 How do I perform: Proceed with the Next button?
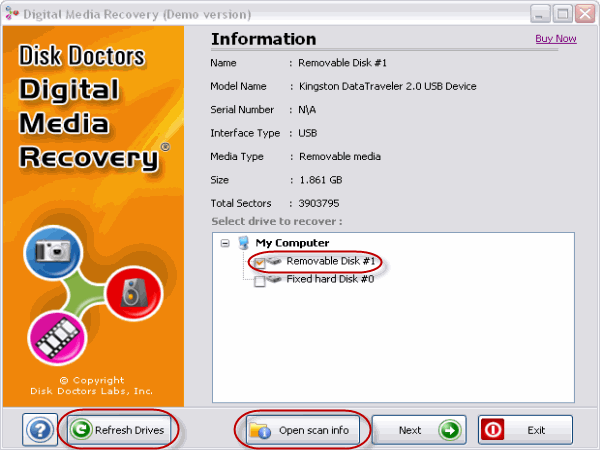tap(419, 430)
